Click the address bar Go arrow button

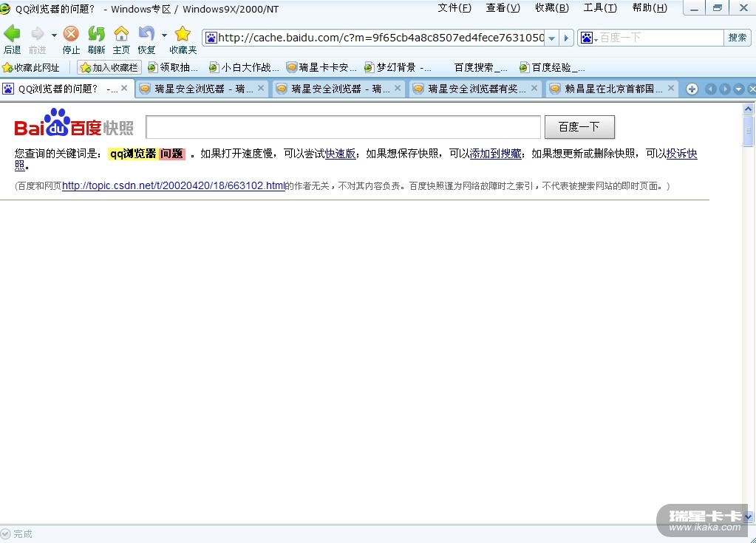(x=566, y=38)
